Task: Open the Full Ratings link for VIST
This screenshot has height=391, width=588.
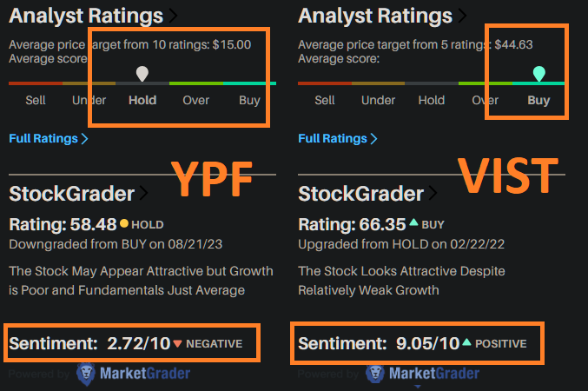Action: pos(338,138)
